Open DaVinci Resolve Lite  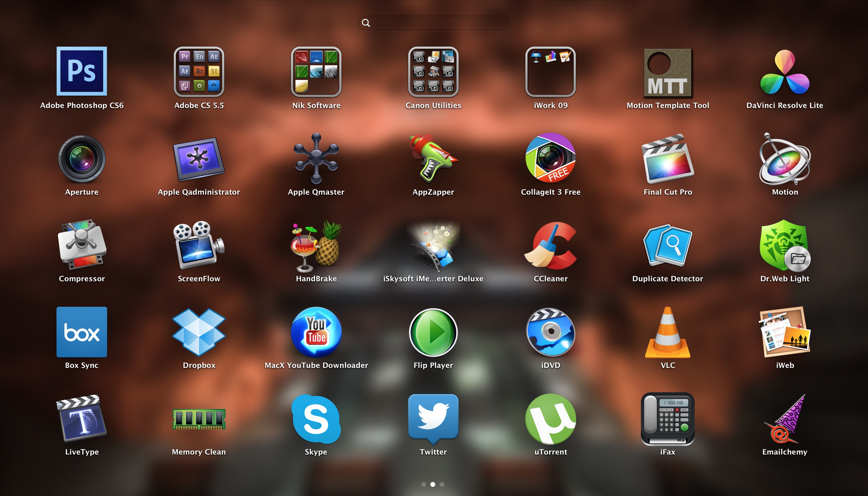point(785,72)
